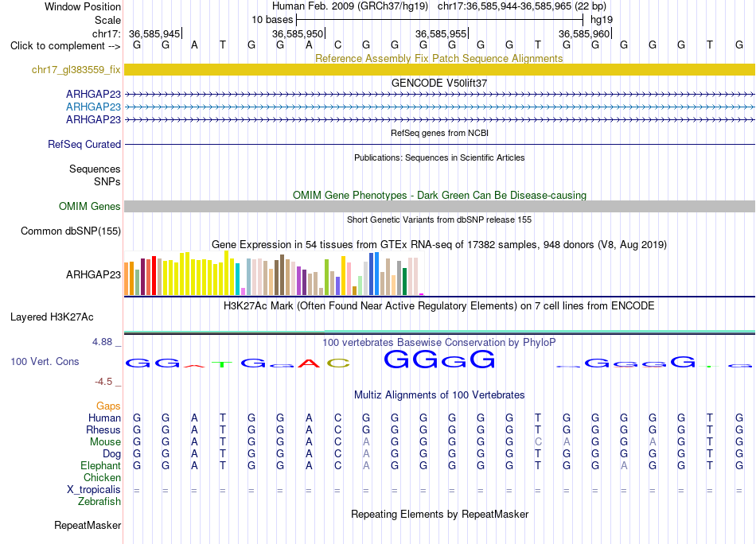
Task: Open the H3K27Ac Mark ENCODE track title
Action: (439, 306)
